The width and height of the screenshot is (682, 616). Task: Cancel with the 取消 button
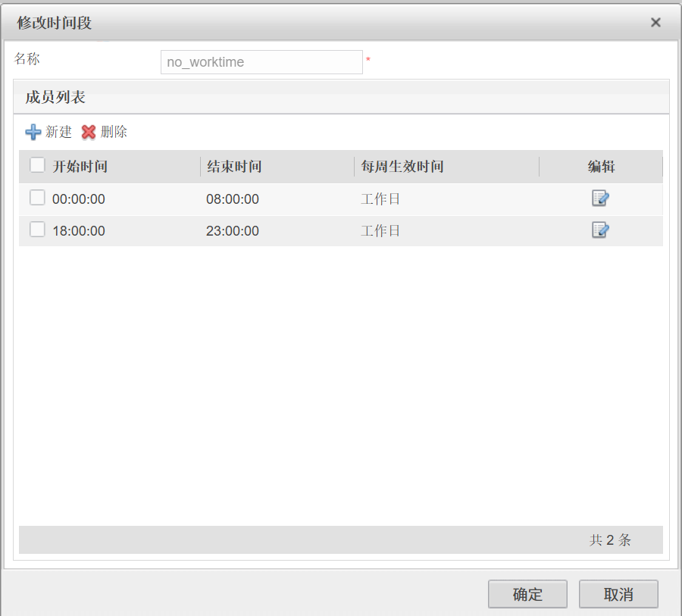618,594
